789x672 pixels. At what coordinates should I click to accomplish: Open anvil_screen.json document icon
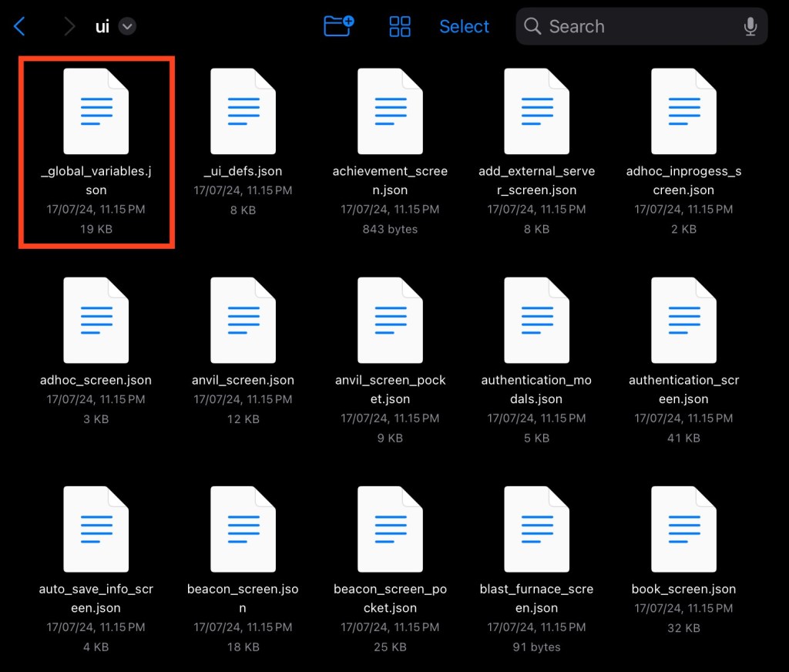click(243, 321)
